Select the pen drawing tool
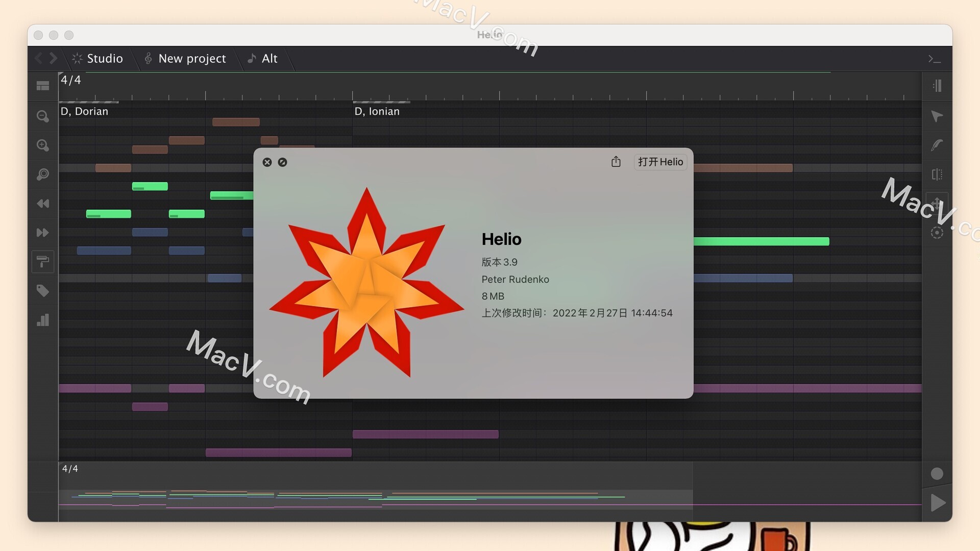This screenshot has width=980, height=551. coord(937,145)
